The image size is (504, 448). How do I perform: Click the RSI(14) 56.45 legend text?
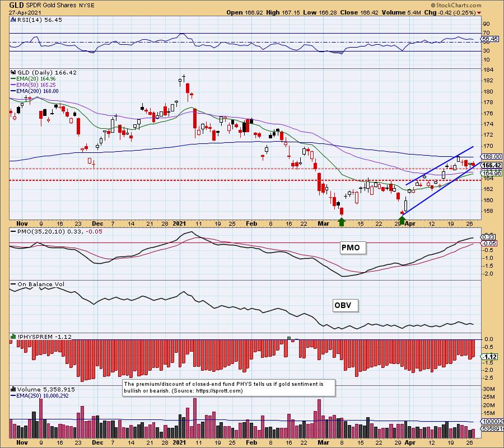[x=40, y=20]
